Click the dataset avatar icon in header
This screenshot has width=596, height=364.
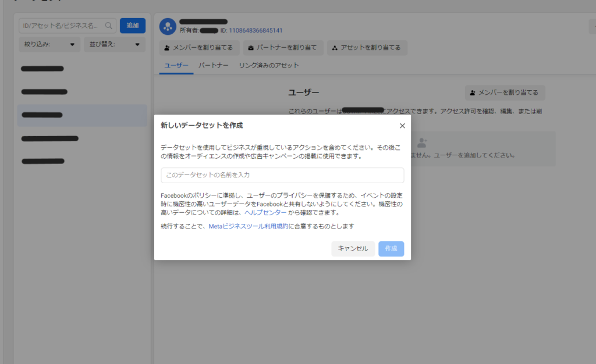point(168,26)
